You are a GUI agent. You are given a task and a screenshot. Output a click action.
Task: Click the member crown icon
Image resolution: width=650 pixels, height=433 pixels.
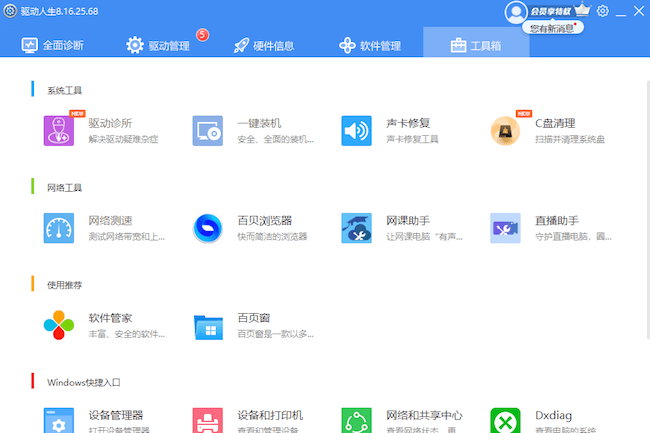coord(582,10)
